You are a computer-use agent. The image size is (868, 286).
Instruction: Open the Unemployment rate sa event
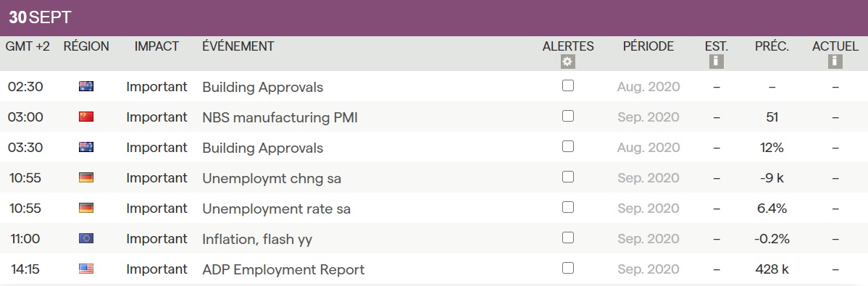tap(276, 209)
